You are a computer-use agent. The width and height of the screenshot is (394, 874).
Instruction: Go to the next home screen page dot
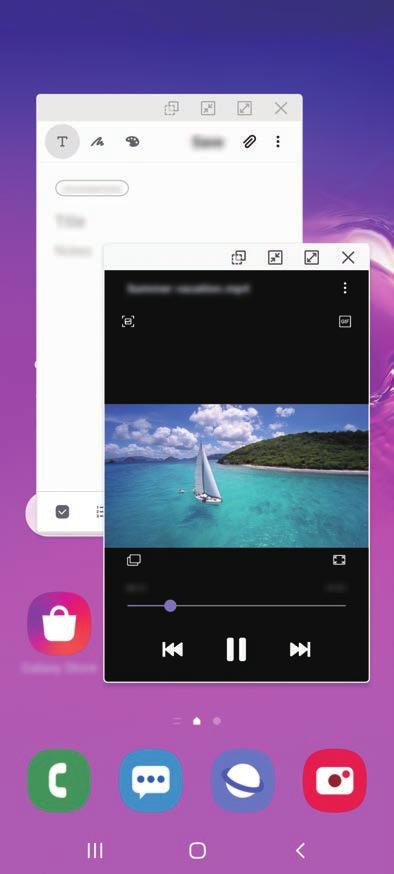(217, 721)
